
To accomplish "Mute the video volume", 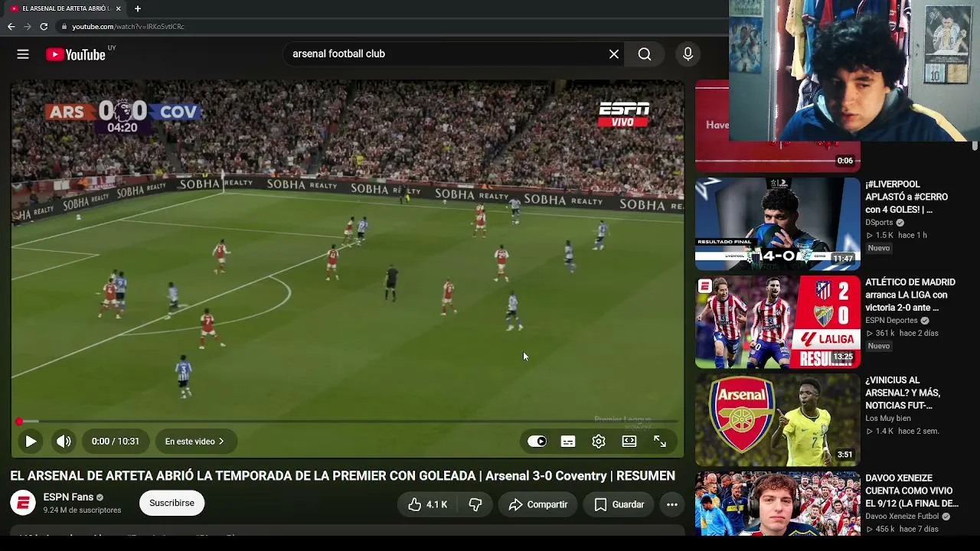I will point(64,442).
